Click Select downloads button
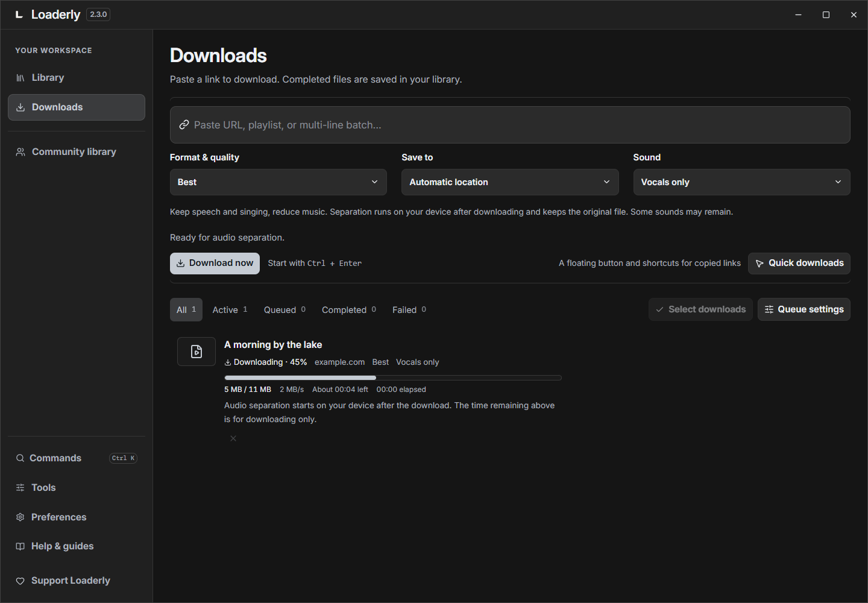This screenshot has width=868, height=603. point(700,309)
